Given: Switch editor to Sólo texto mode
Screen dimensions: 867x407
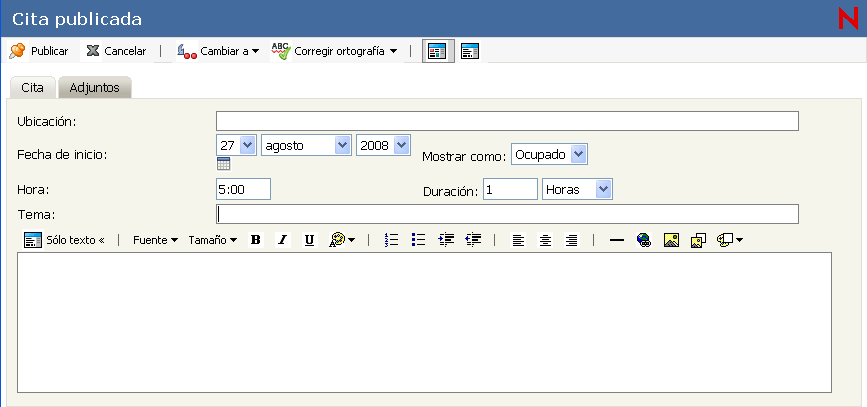Looking at the screenshot, I should pyautogui.click(x=64, y=240).
